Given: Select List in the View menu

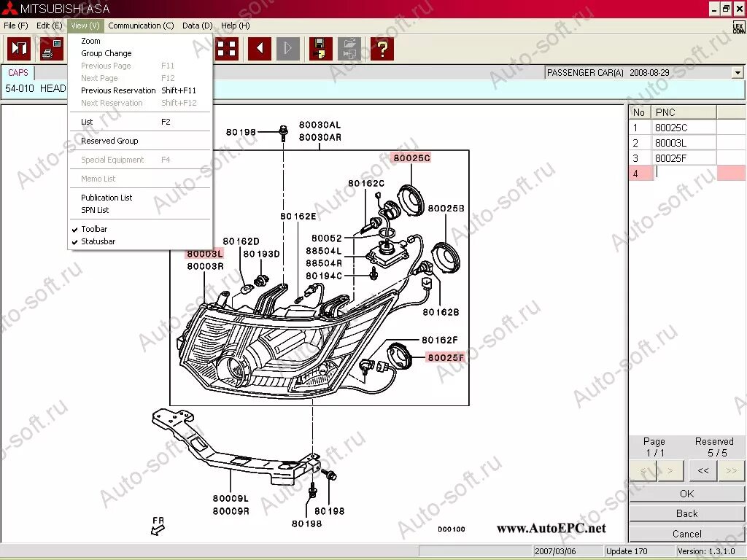Looking at the screenshot, I should pos(140,122).
